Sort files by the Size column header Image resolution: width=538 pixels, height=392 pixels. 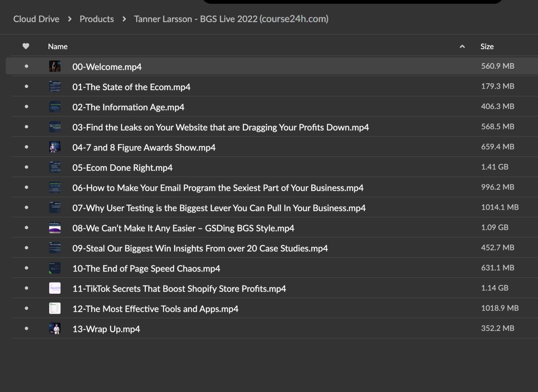(x=487, y=46)
